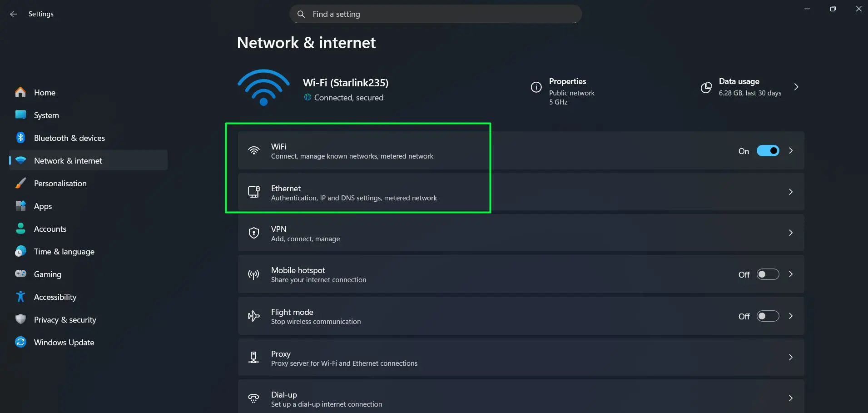Expand the Ethernet settings chevron

click(791, 192)
